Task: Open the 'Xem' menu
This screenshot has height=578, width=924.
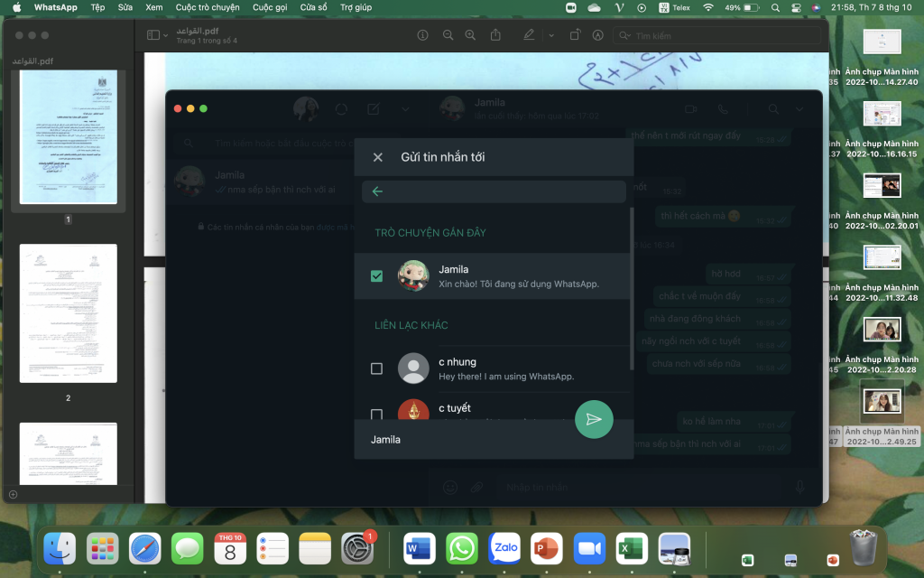Action: 153,7
